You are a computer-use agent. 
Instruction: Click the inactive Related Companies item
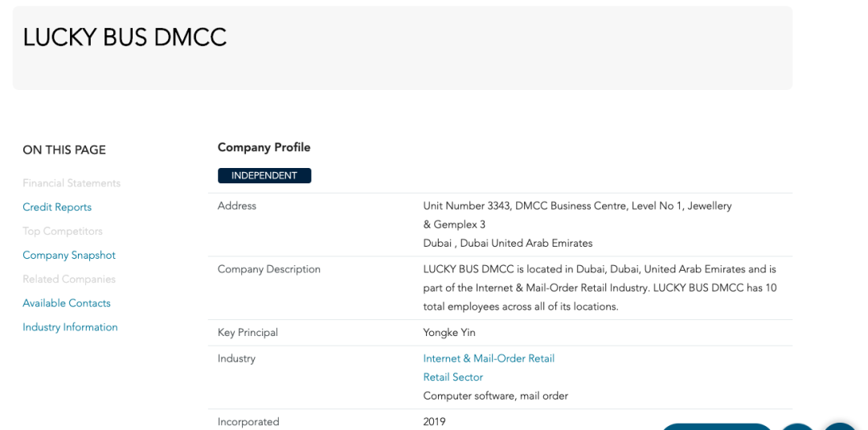pyautogui.click(x=69, y=280)
